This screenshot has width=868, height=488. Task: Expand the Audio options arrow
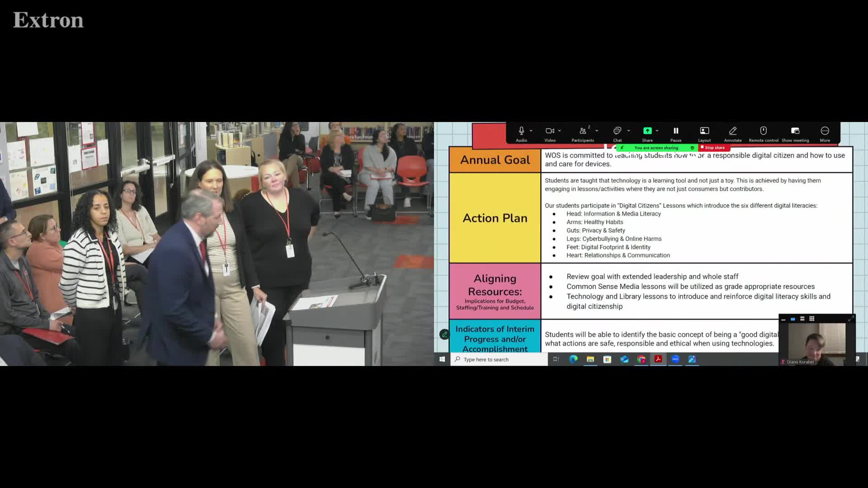[531, 131]
